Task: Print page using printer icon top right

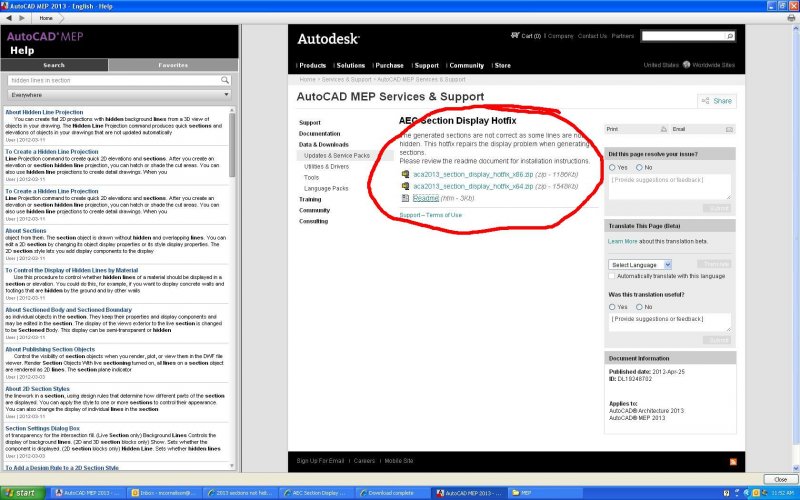Action: pyautogui.click(x=791, y=18)
